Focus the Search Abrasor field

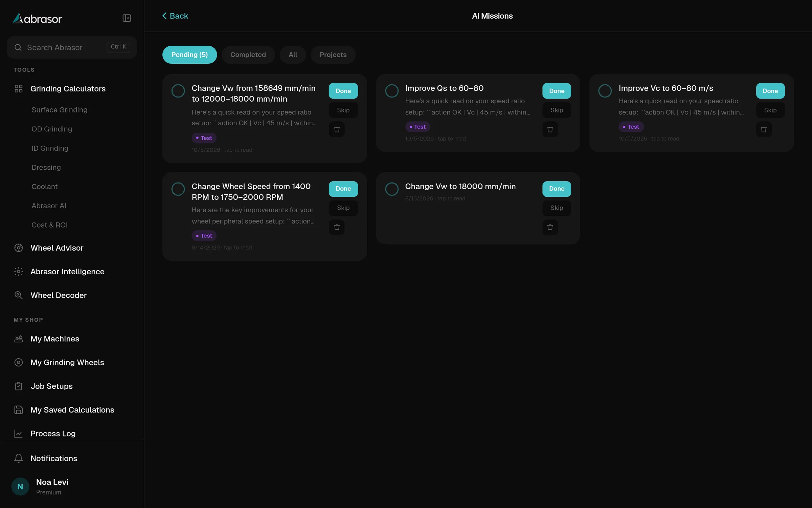72,47
